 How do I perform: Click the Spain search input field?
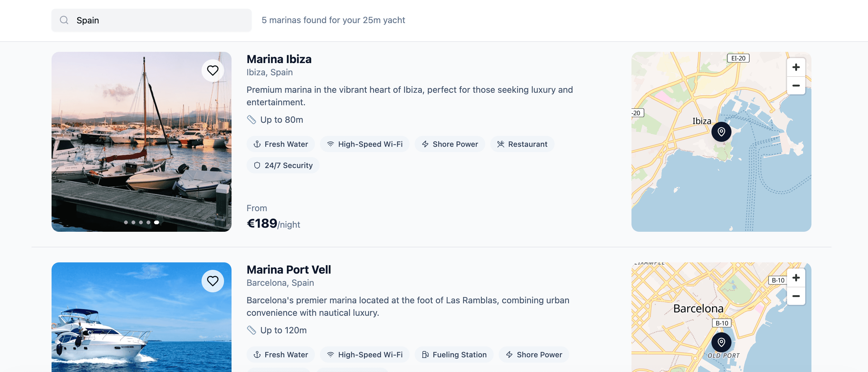coord(158,20)
